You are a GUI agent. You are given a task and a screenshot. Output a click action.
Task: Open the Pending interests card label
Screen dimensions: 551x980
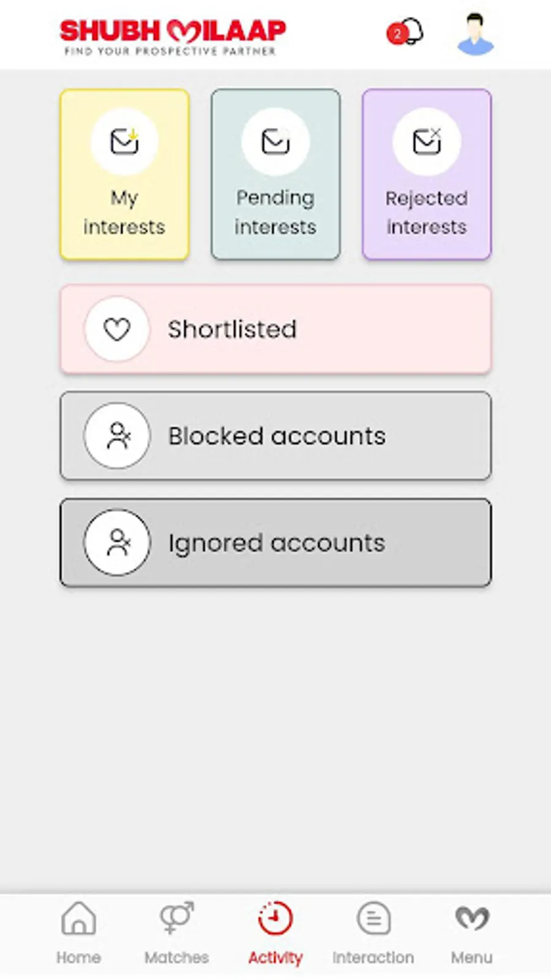[275, 213]
